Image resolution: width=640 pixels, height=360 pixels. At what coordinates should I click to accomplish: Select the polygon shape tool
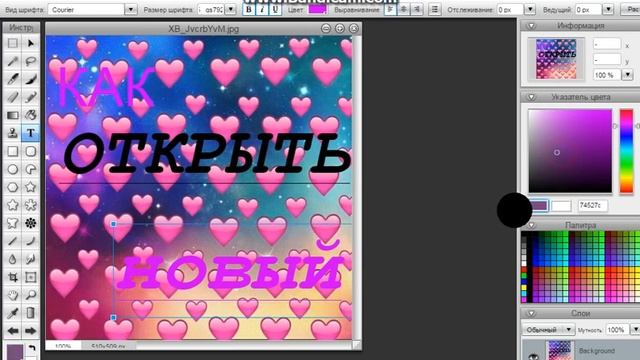pyautogui.click(x=13, y=187)
